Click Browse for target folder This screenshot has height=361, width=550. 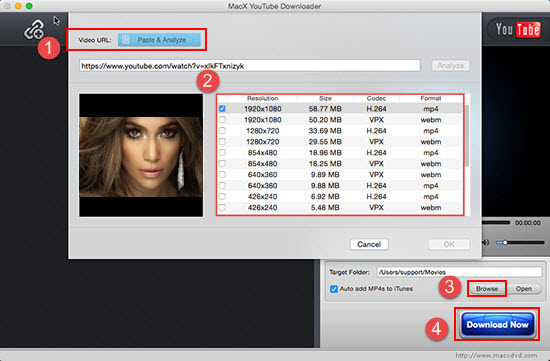(487, 289)
